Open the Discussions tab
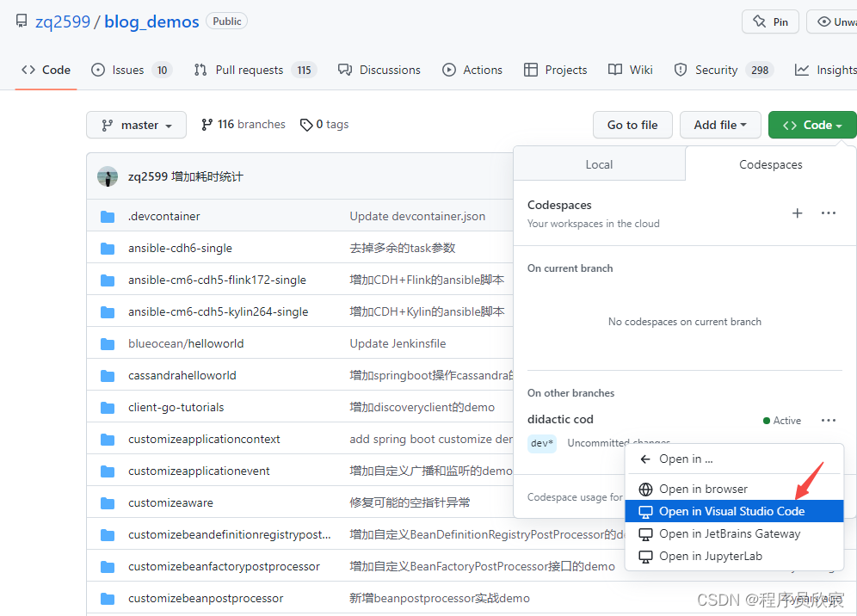Viewport: 857px width, 616px height. pyautogui.click(x=379, y=70)
